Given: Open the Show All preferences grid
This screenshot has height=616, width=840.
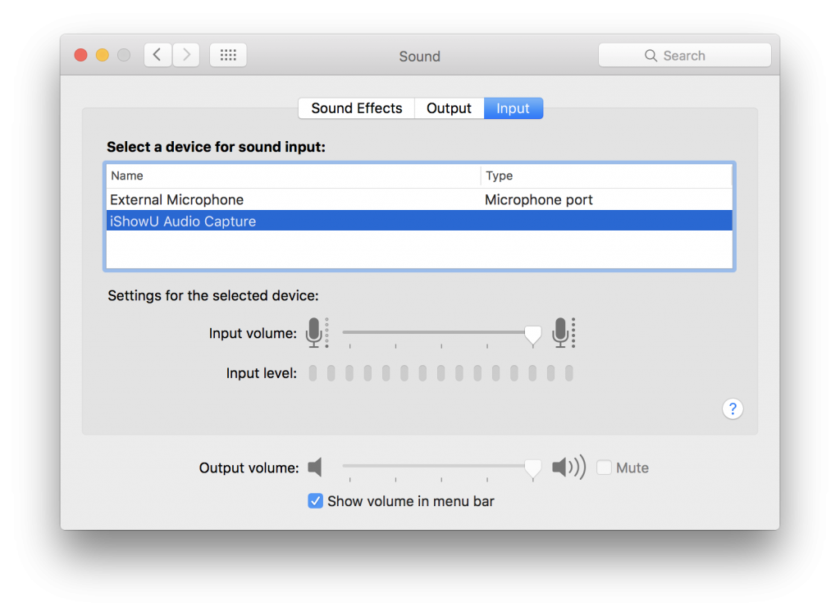Looking at the screenshot, I should pyautogui.click(x=228, y=55).
